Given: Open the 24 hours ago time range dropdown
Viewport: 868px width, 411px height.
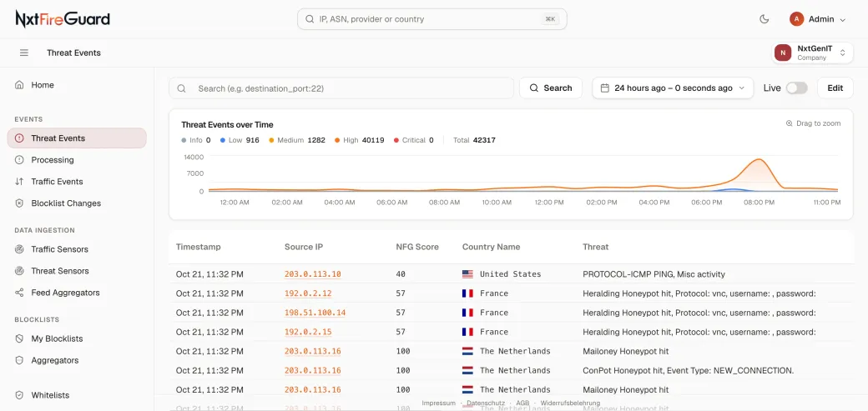Looking at the screenshot, I should (673, 88).
